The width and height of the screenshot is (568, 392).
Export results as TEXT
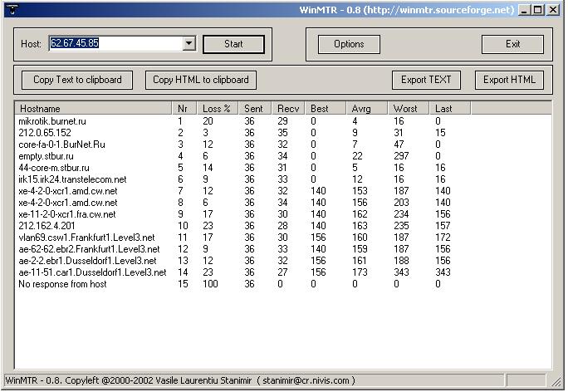point(426,80)
